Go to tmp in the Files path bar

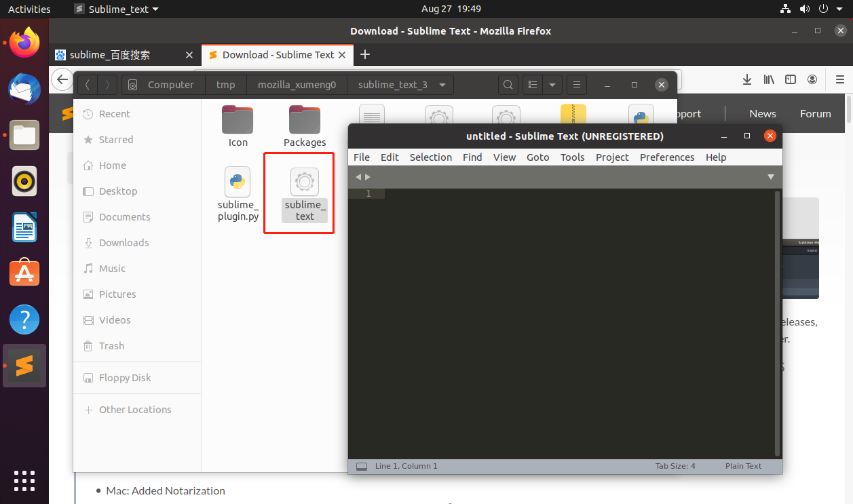pos(226,85)
